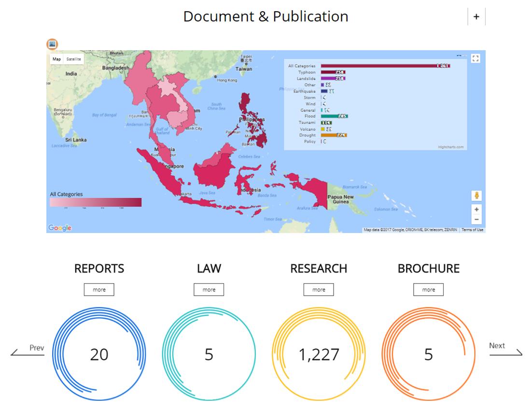Click the orange image icon above map

pyautogui.click(x=52, y=44)
